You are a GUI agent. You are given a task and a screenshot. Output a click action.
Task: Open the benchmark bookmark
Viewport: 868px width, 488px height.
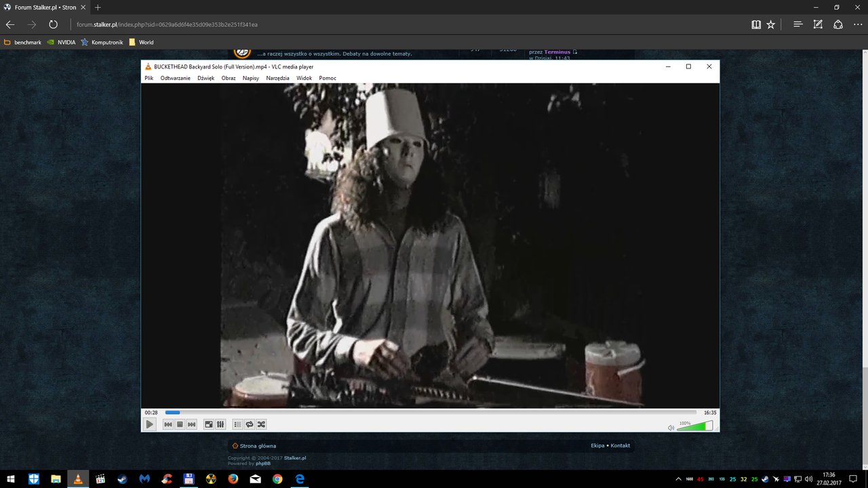(22, 42)
